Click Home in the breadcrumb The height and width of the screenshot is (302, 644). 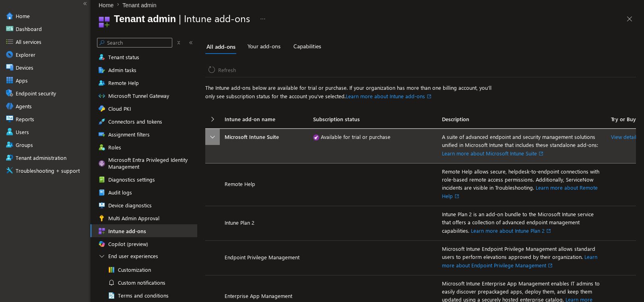[x=106, y=5]
